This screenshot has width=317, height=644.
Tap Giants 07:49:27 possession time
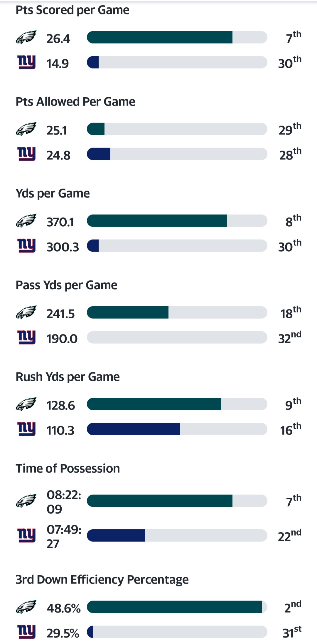coord(64,536)
